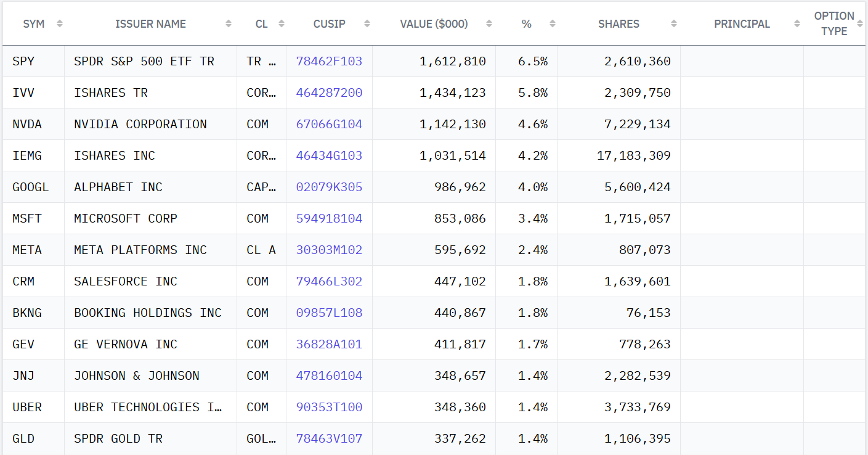The height and width of the screenshot is (455, 868).
Task: Click issuer name SPDR GOLD TR
Action: point(118,438)
